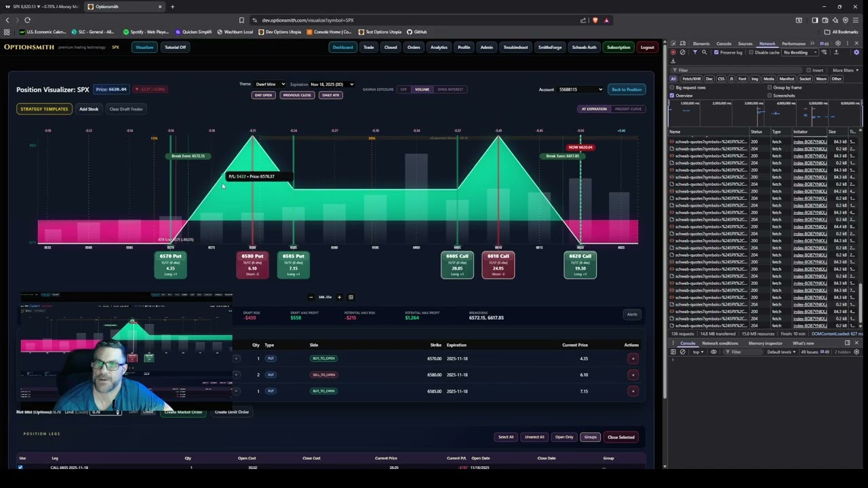Open DevTools Elements tab
Viewport: 868px width, 488px height.
701,43
